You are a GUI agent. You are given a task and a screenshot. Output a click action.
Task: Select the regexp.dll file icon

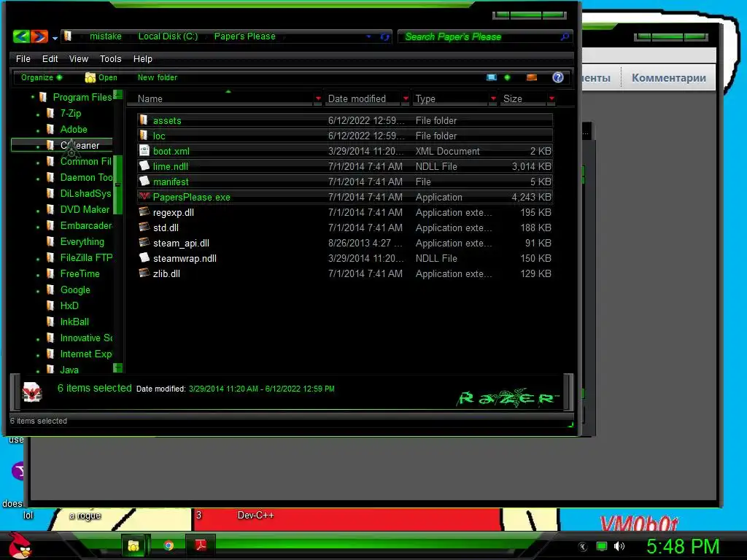[144, 211]
